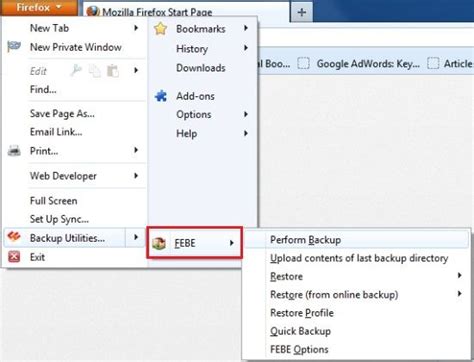The width and height of the screenshot is (474, 362).
Task: Open the Backup Utilities... entry
Action: pos(75,238)
